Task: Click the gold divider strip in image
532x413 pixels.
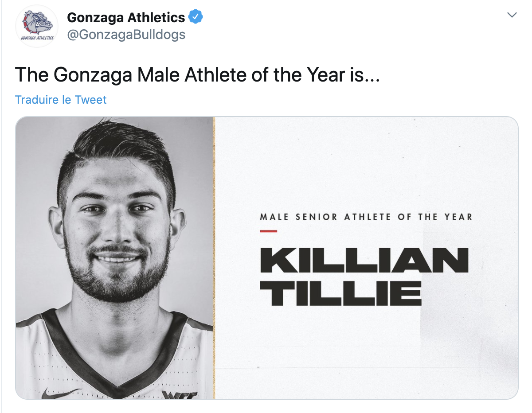Action: click(214, 257)
